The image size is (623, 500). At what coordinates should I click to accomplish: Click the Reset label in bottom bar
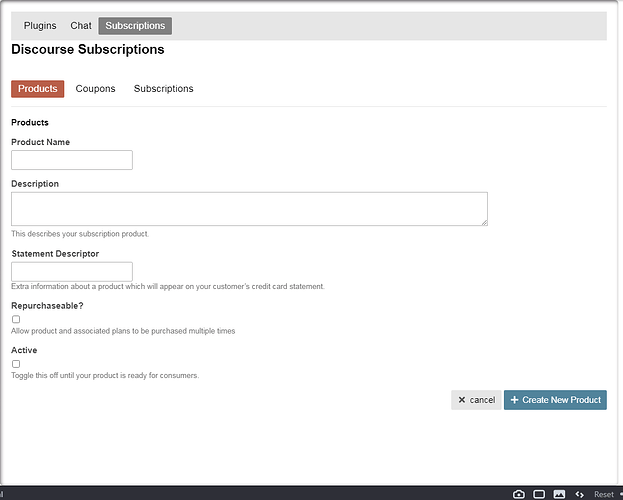(x=604, y=494)
